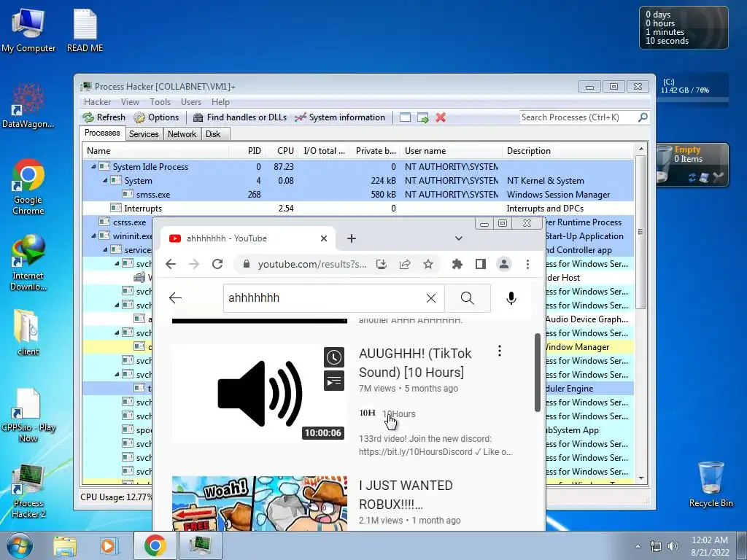747x560 pixels.
Task: Open the Hacker menu
Action: coord(97,102)
